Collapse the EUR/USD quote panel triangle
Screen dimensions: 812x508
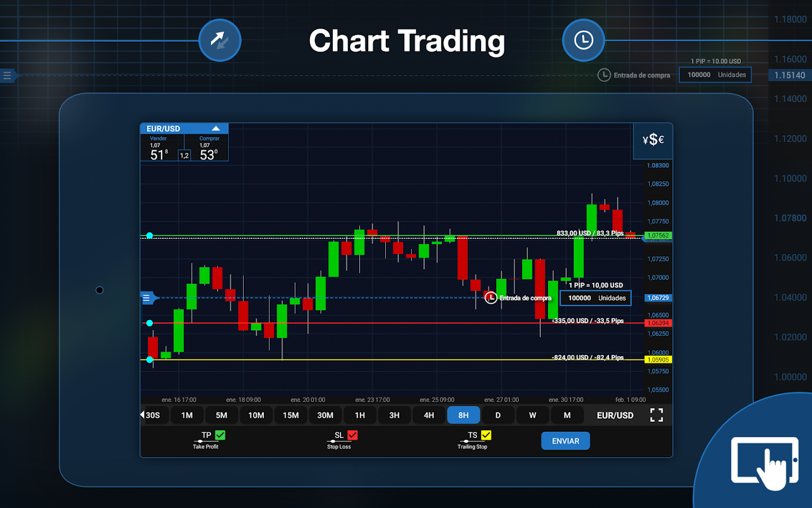pyautogui.click(x=217, y=128)
